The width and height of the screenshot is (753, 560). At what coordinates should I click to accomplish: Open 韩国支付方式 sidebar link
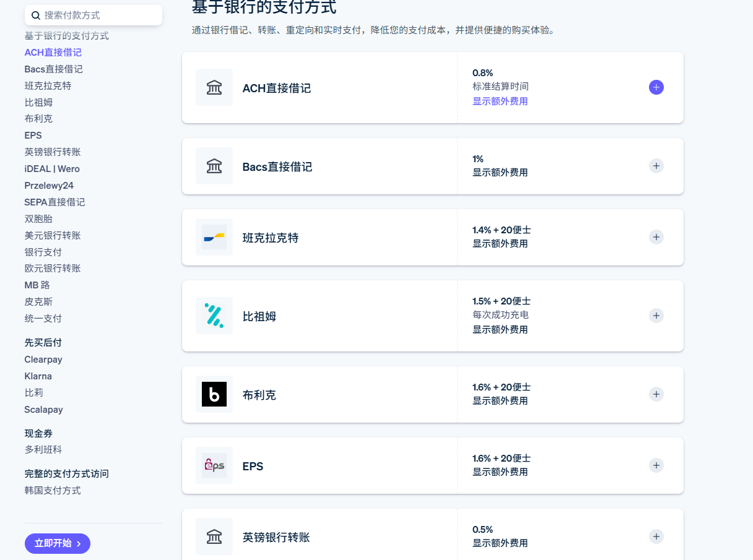click(53, 491)
